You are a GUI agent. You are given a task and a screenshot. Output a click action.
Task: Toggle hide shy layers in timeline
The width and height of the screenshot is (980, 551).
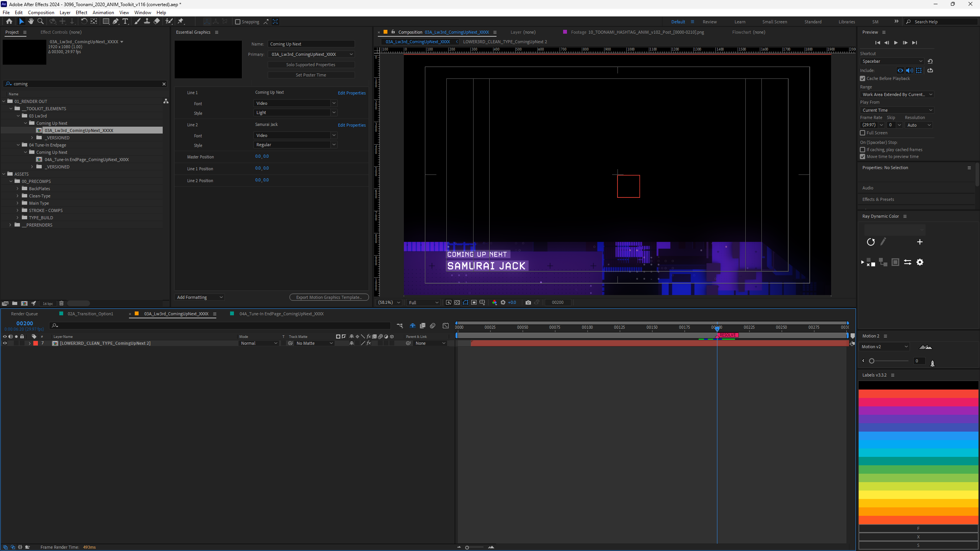pos(413,326)
